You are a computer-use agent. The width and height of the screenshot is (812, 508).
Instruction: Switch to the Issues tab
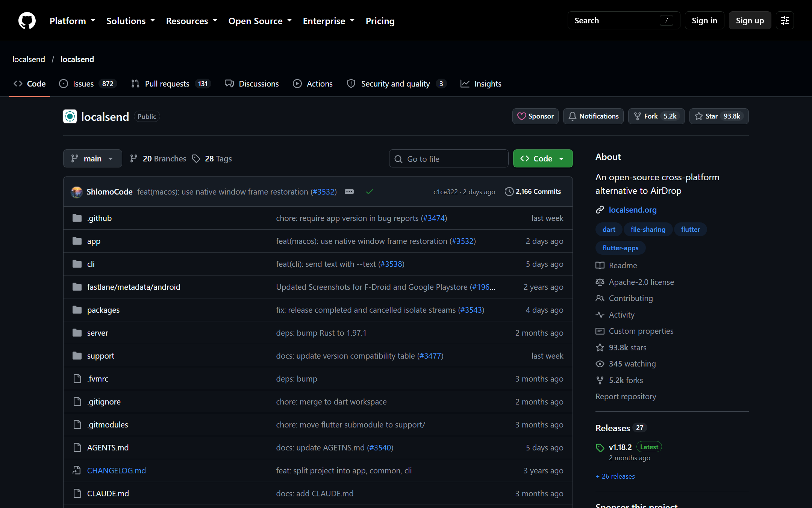pyautogui.click(x=88, y=84)
